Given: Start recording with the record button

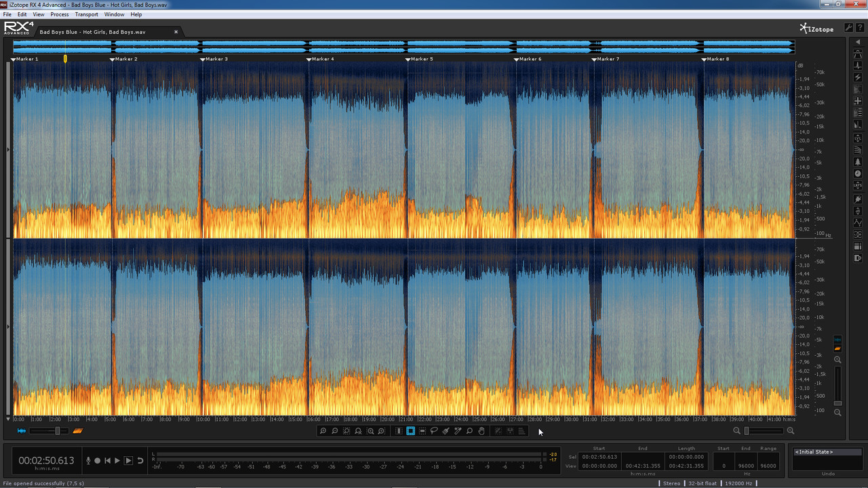Looking at the screenshot, I should click(97, 461).
